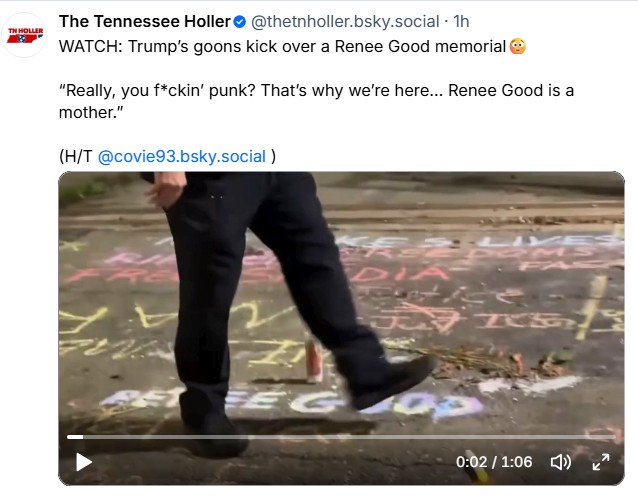The width and height of the screenshot is (638, 496).
Task: Click the 0:02 / 1:06 time display
Action: pyautogui.click(x=494, y=462)
